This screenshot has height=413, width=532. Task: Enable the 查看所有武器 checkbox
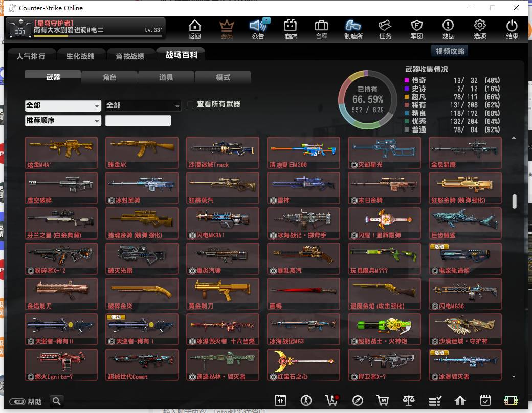(x=190, y=104)
